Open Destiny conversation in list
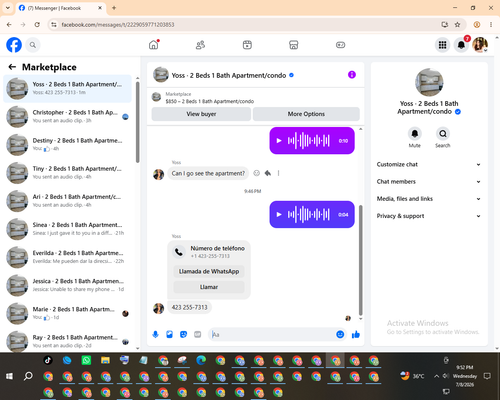This screenshot has height=400, width=500. 67,145
